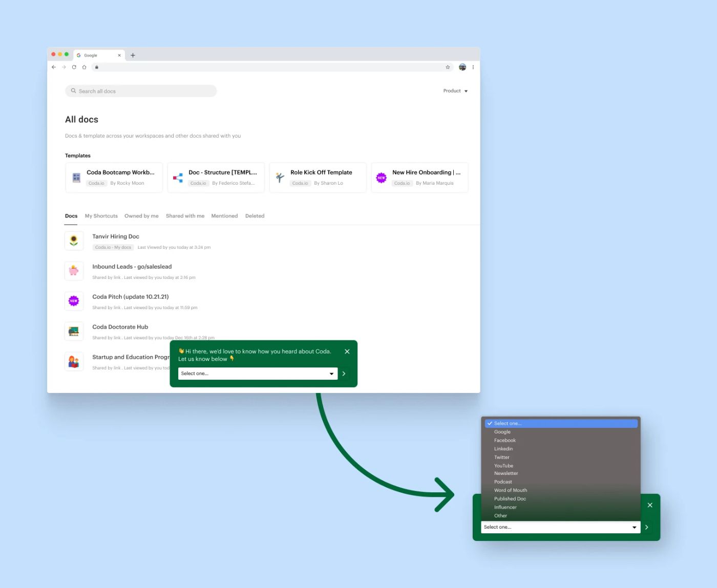
Task: Open Tanvir Hiring Doc
Action: tap(116, 236)
